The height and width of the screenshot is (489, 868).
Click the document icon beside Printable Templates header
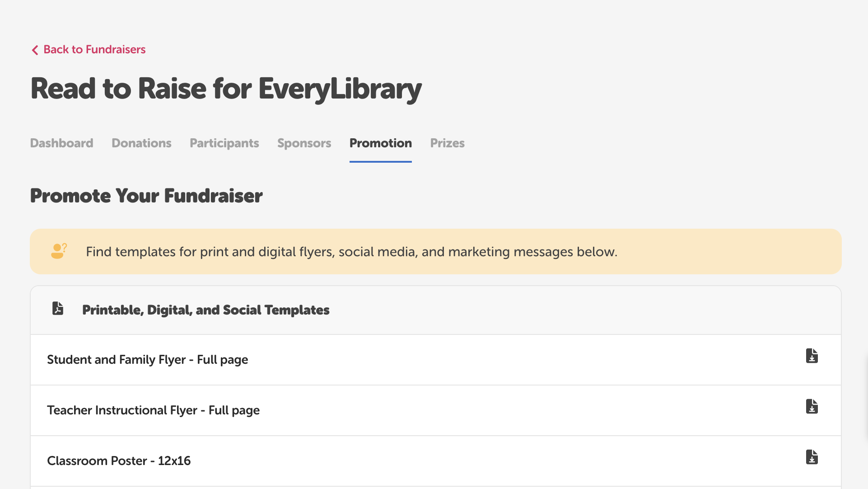tap(57, 308)
